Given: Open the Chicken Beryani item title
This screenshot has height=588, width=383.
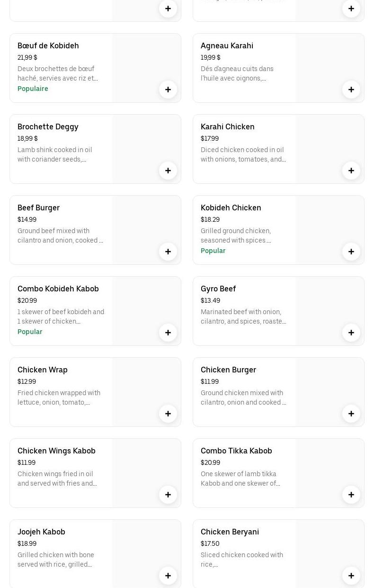Looking at the screenshot, I should [230, 532].
